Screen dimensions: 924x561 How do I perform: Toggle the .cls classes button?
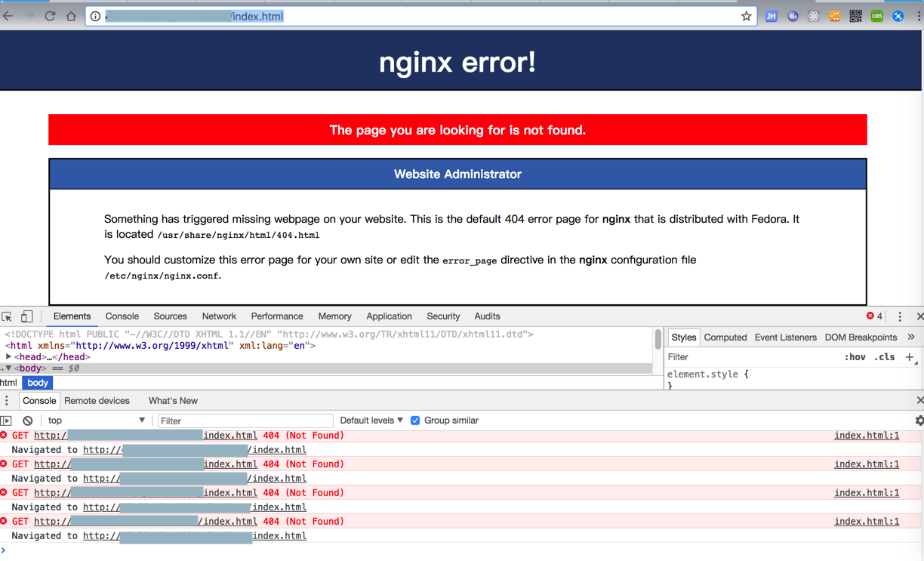click(x=885, y=357)
